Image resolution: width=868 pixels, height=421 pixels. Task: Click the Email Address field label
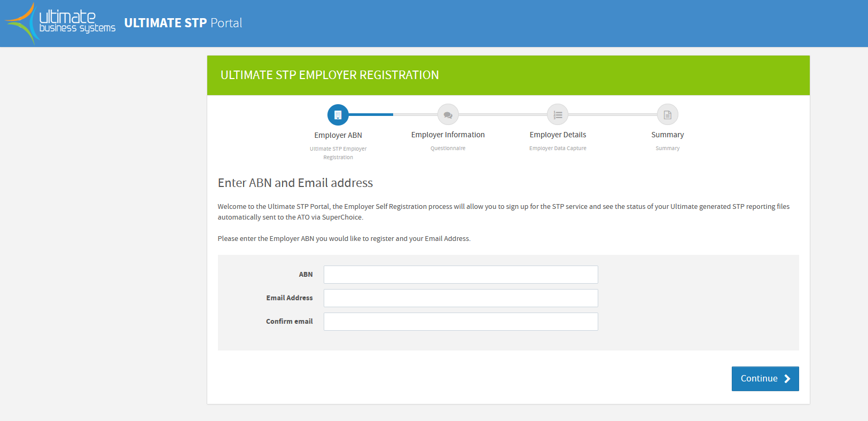(x=290, y=298)
